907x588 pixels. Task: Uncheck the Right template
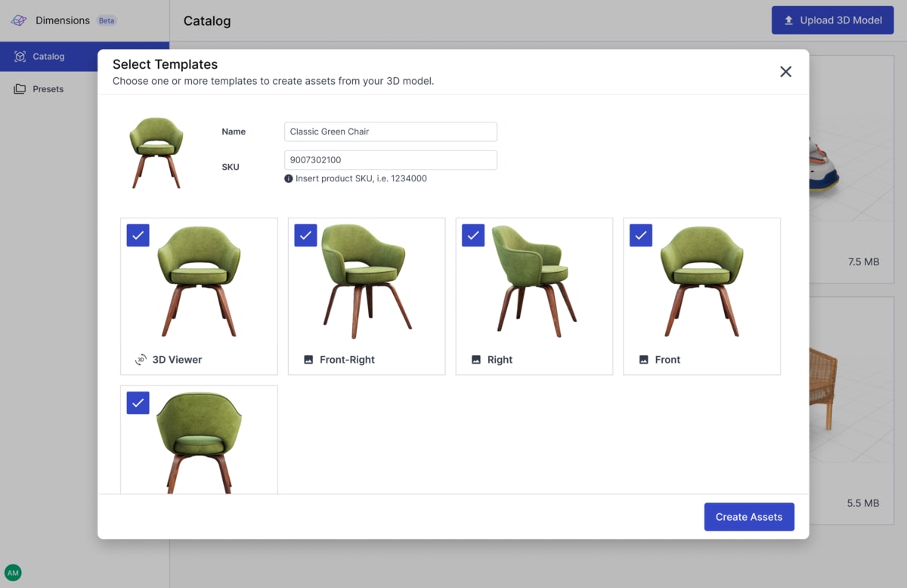tap(473, 235)
